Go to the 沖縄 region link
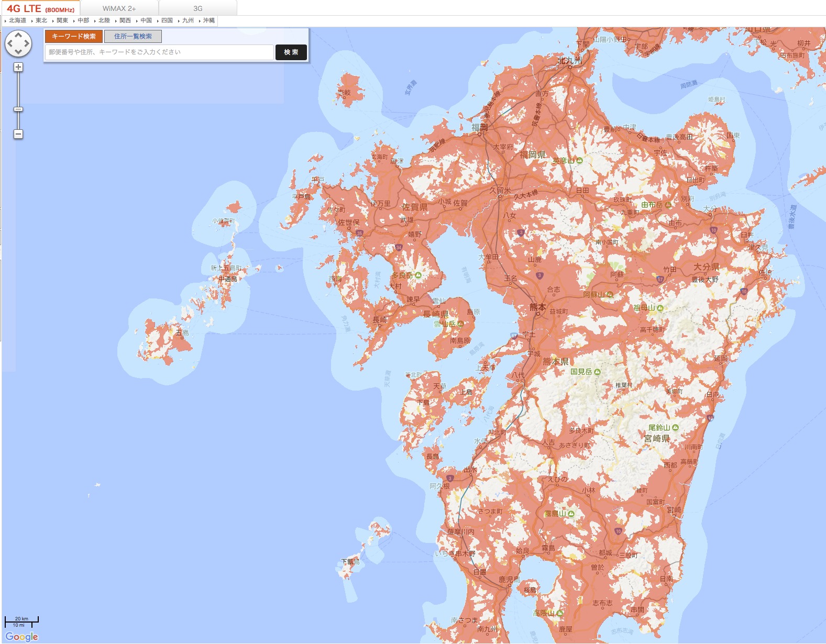Image resolution: width=826 pixels, height=644 pixels. point(208,20)
